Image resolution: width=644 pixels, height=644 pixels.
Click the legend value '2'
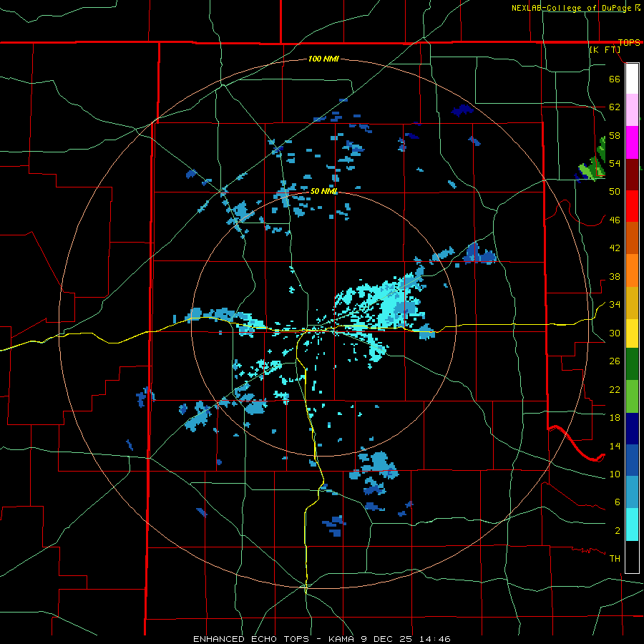click(x=618, y=531)
